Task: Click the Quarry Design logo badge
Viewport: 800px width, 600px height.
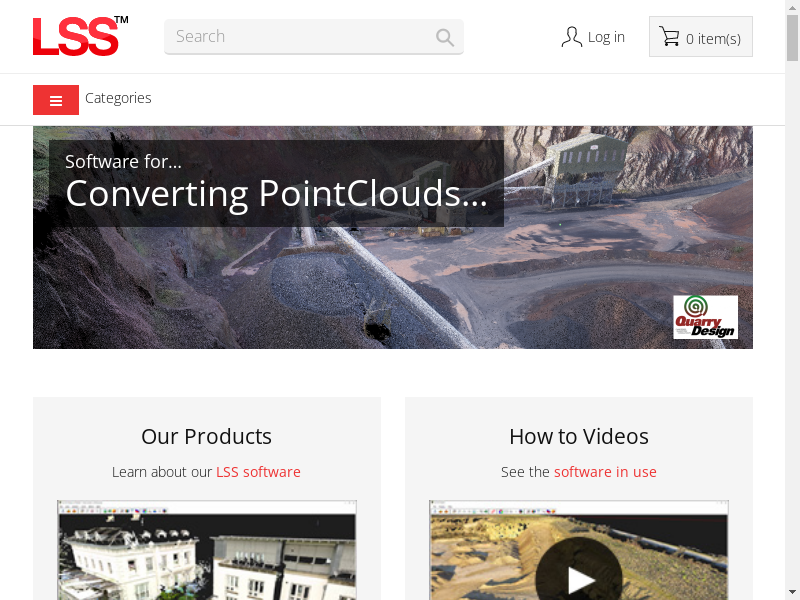Action: (x=705, y=317)
